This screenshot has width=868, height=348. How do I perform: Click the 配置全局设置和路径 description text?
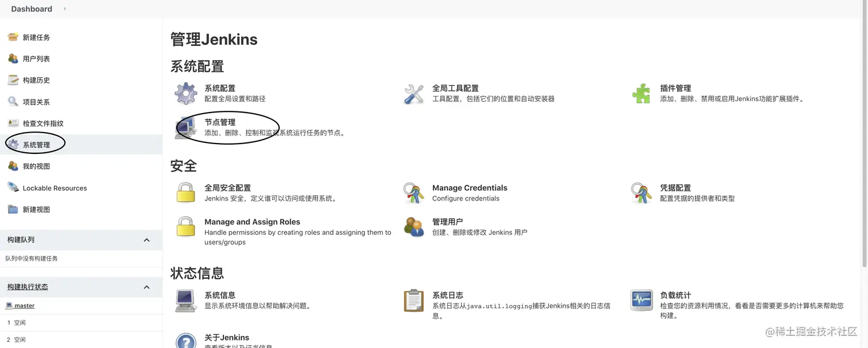pyautogui.click(x=235, y=99)
